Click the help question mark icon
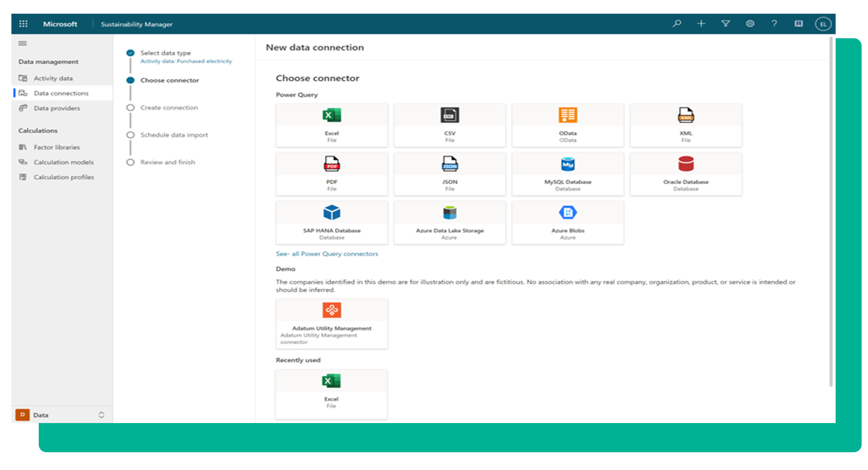 coord(774,24)
